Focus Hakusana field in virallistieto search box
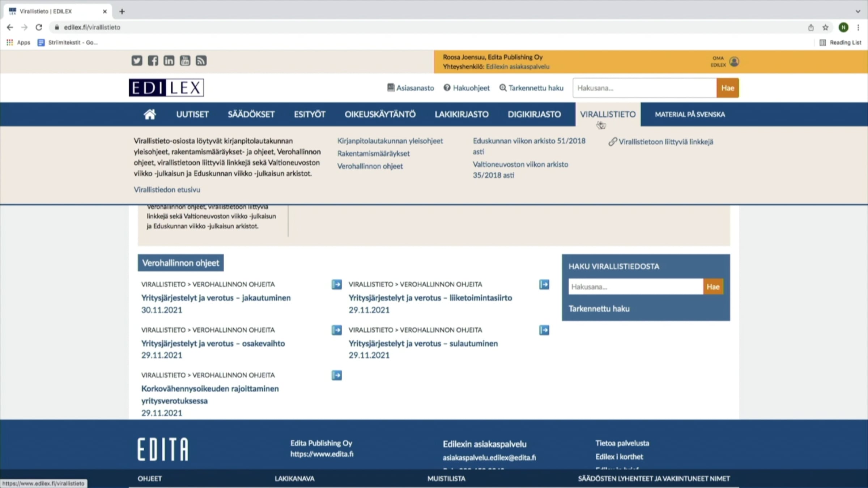This screenshot has height=488, width=868. tap(636, 287)
